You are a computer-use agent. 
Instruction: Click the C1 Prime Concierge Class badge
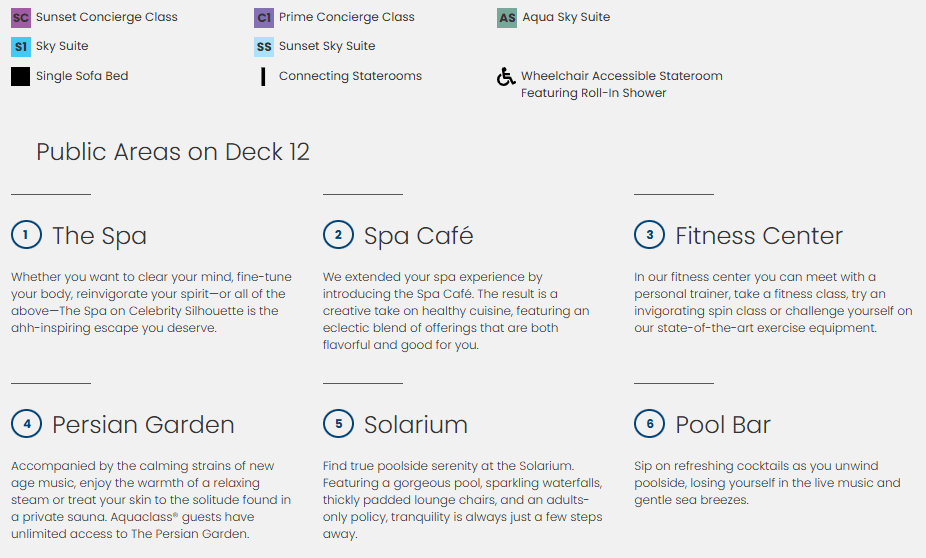pos(264,18)
